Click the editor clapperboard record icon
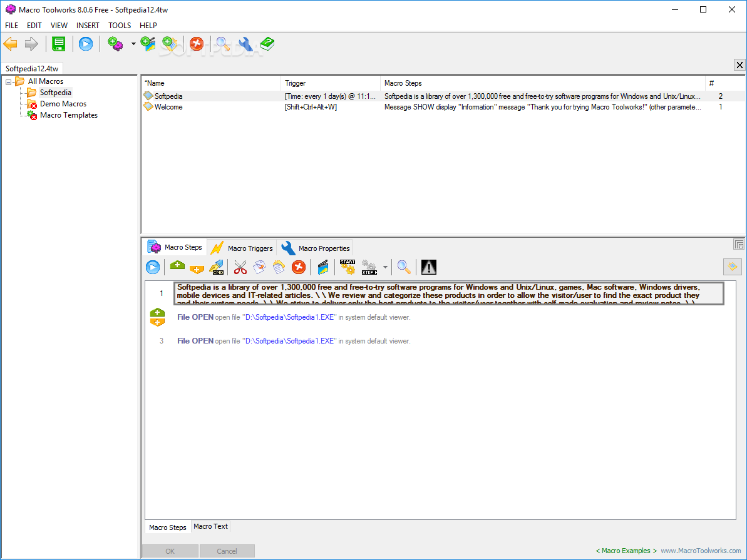Viewport: 747px width, 560px height. tap(322, 267)
